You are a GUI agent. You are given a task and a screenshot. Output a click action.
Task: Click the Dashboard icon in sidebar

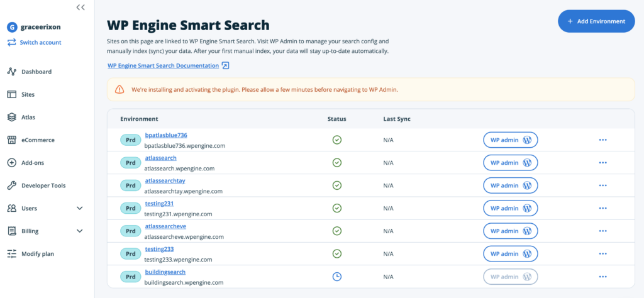tap(11, 72)
